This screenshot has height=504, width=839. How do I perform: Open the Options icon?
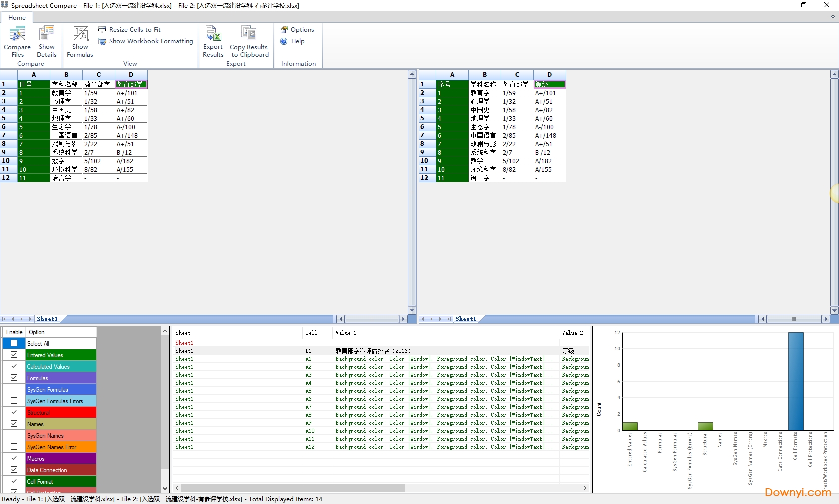(x=284, y=30)
